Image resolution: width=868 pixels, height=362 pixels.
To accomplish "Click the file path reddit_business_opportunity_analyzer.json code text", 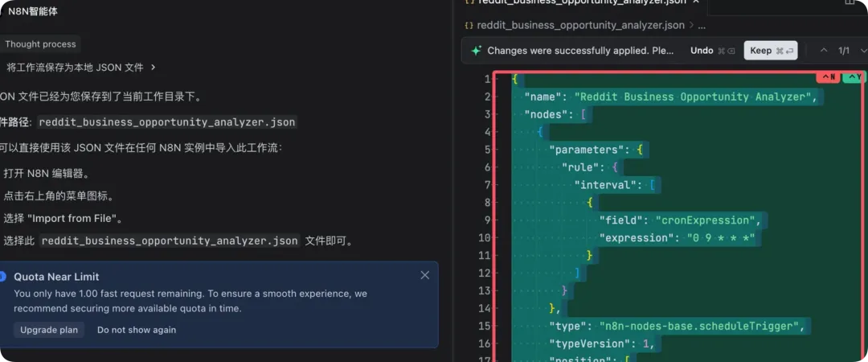I will 167,122.
